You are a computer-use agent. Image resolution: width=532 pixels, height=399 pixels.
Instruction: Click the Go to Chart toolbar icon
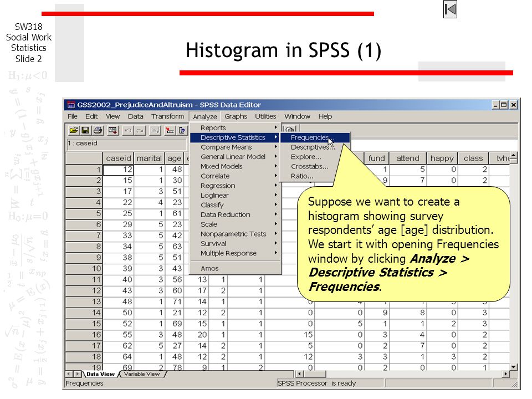pyautogui.click(x=155, y=130)
